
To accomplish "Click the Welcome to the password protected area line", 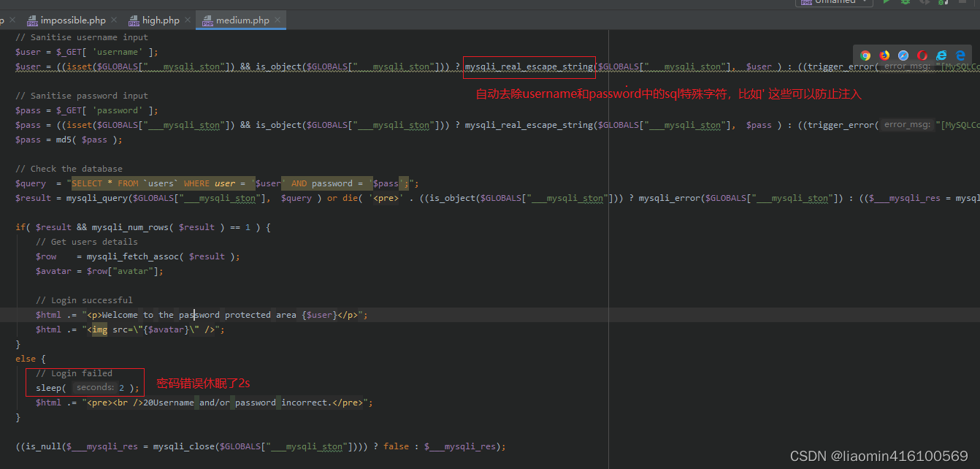I will click(202, 315).
